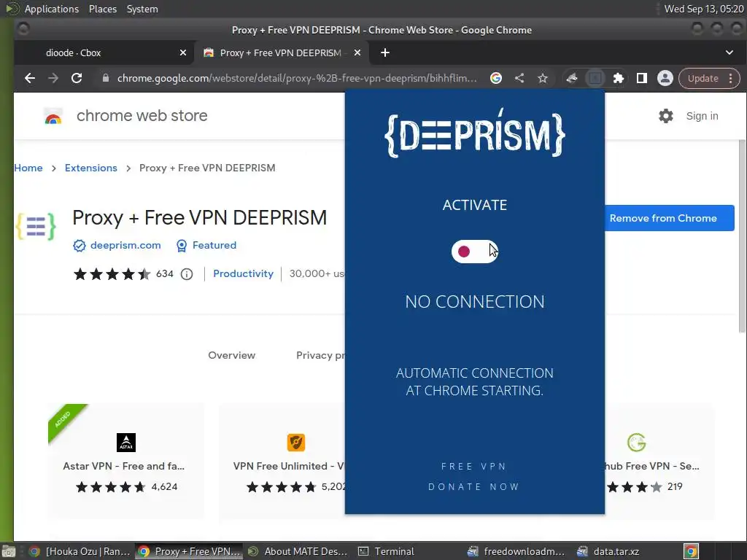Open the Productivity category link
The image size is (747, 560).
[x=243, y=273]
